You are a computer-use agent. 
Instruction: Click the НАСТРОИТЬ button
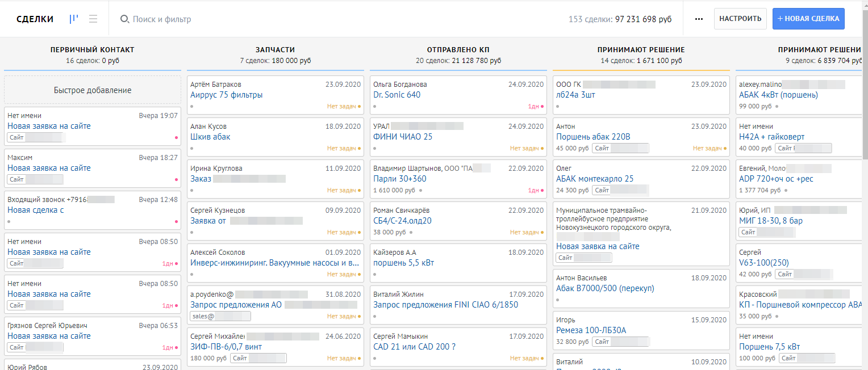coord(740,19)
